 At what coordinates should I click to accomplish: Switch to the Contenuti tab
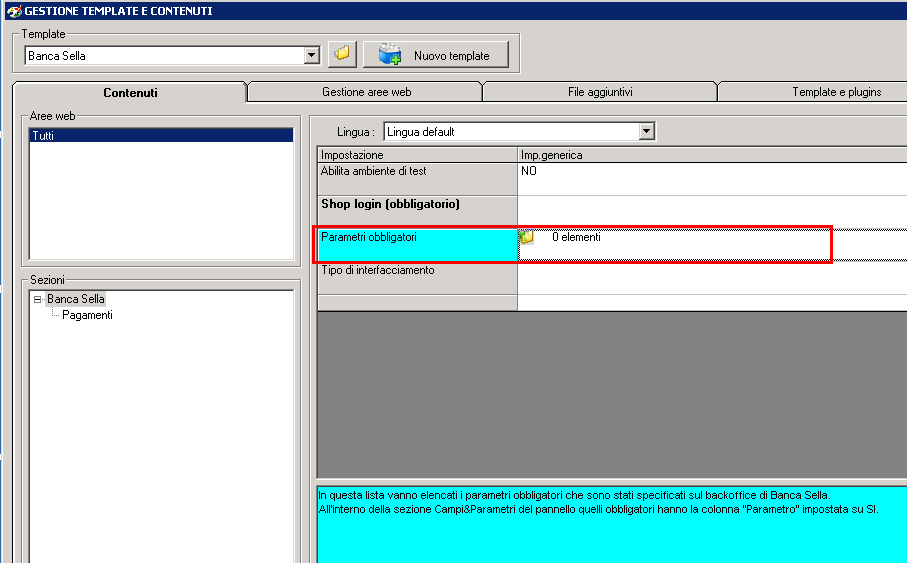pos(130,93)
